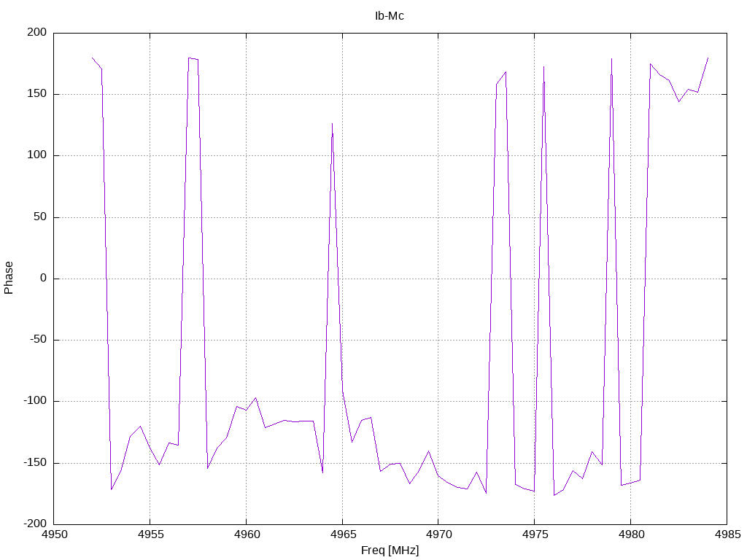Click the y-axis tick label "-50"
The image size is (747, 560).
(38, 340)
